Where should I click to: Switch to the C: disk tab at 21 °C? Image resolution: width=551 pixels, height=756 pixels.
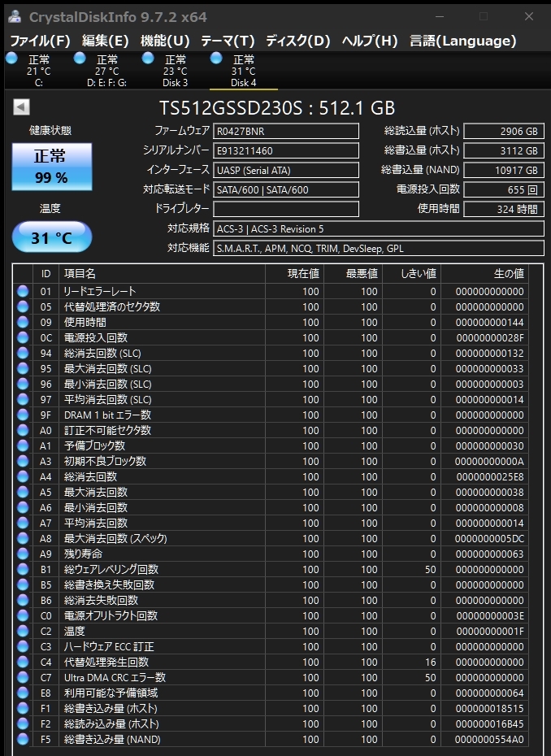[38, 71]
